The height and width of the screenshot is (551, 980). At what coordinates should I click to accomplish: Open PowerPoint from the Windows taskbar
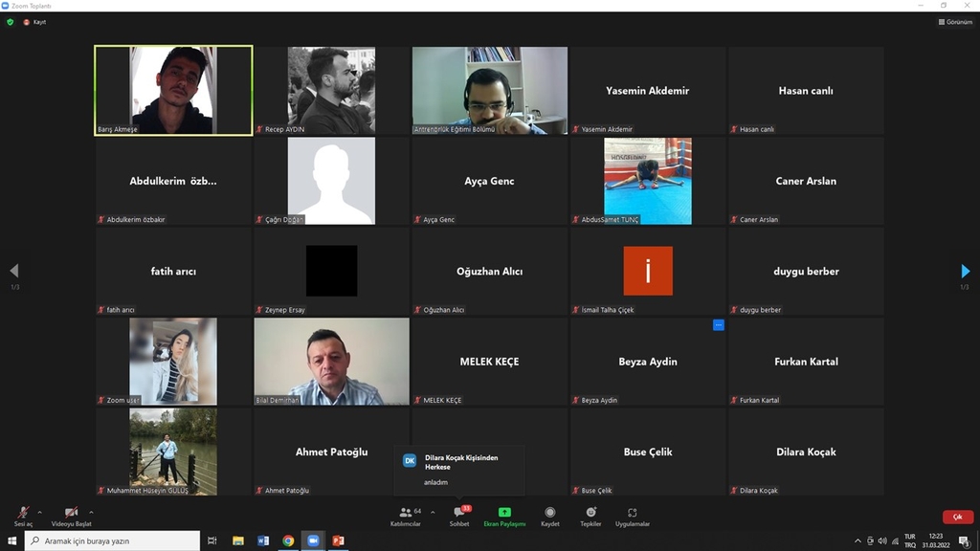[x=338, y=540]
